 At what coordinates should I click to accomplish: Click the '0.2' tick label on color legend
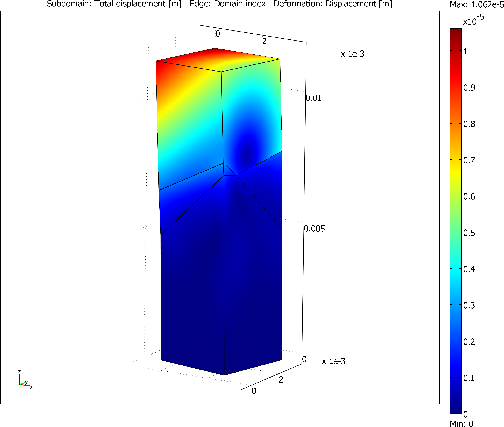[x=469, y=342]
